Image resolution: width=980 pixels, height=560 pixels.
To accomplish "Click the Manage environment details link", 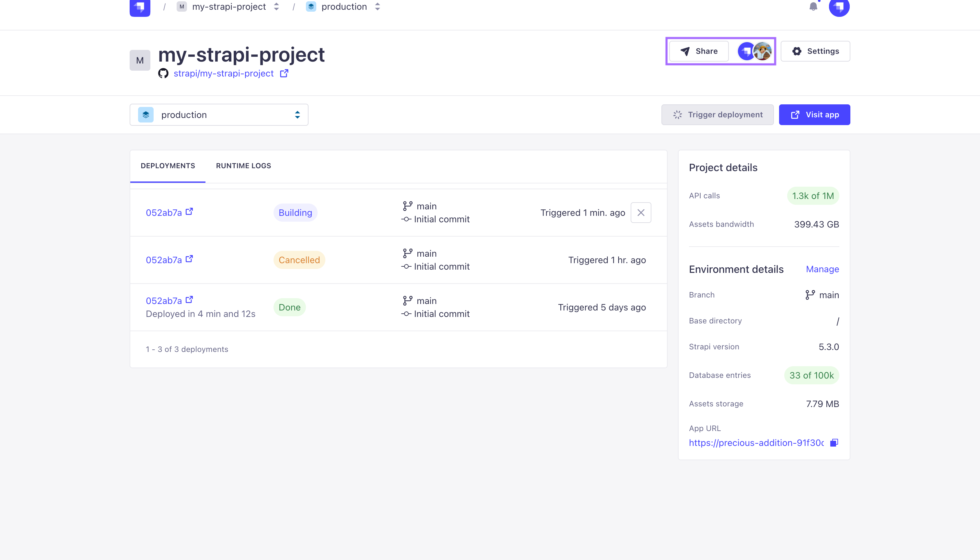I will [x=822, y=269].
